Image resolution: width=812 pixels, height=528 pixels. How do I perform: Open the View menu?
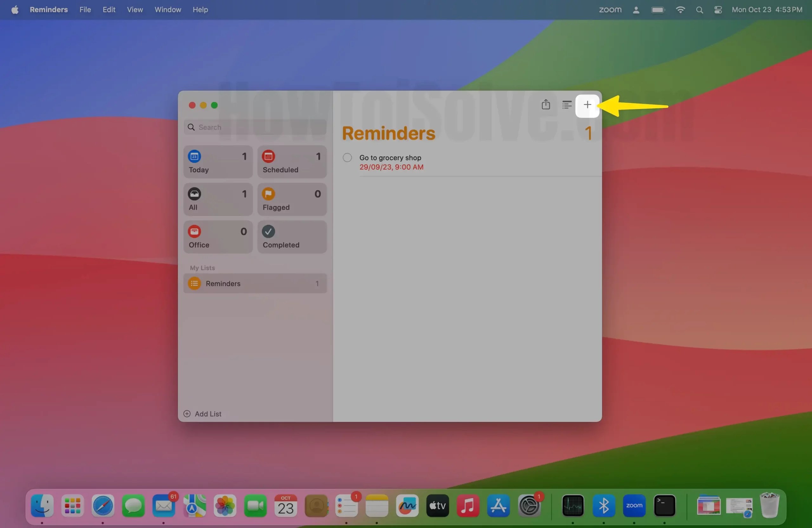click(134, 10)
